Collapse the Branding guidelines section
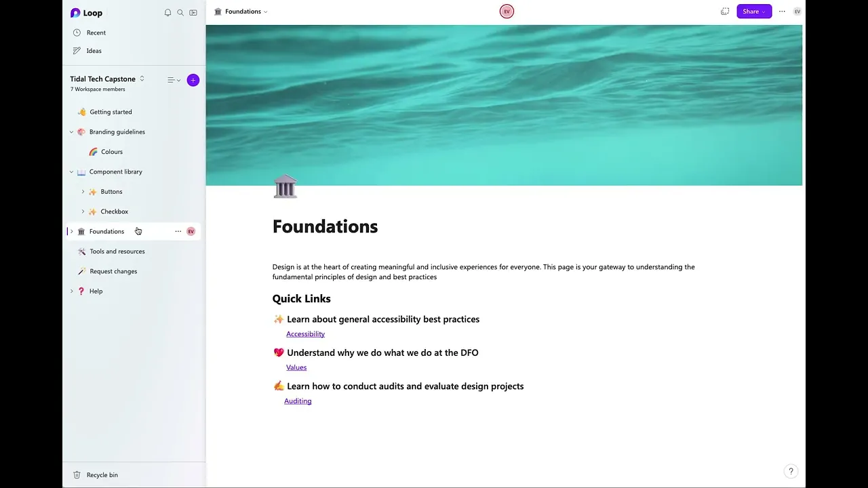The width and height of the screenshot is (868, 488). 72,132
